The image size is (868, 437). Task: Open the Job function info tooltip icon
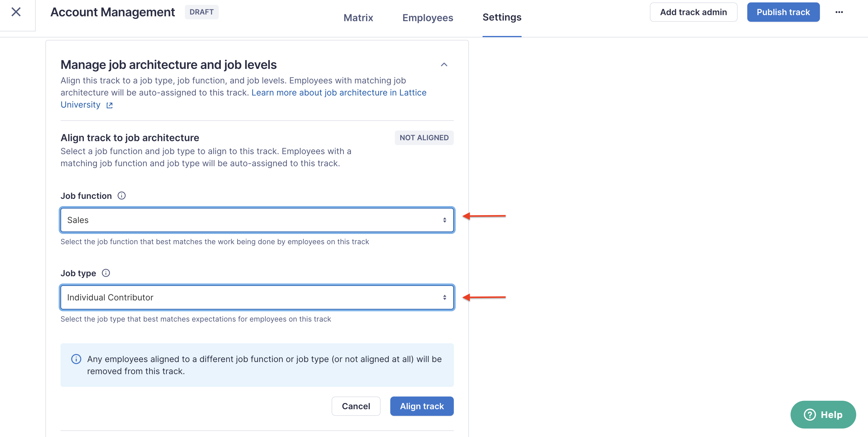[122, 195]
